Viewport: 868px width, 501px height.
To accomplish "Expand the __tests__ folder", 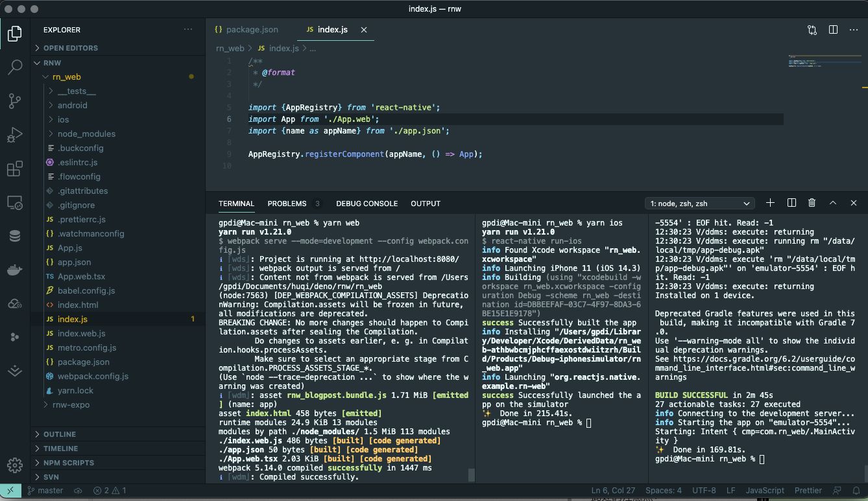I will click(118, 91).
